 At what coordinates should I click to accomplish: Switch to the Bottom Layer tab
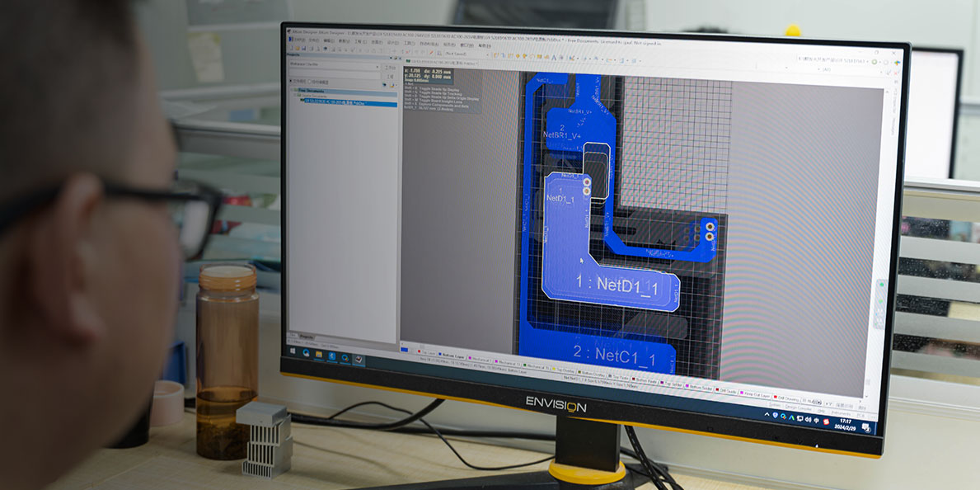coord(451,356)
